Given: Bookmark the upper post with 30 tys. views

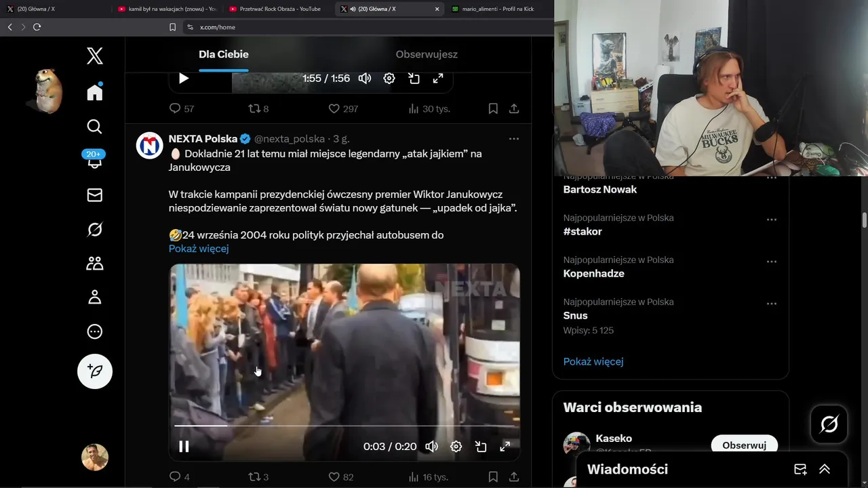Looking at the screenshot, I should (493, 108).
